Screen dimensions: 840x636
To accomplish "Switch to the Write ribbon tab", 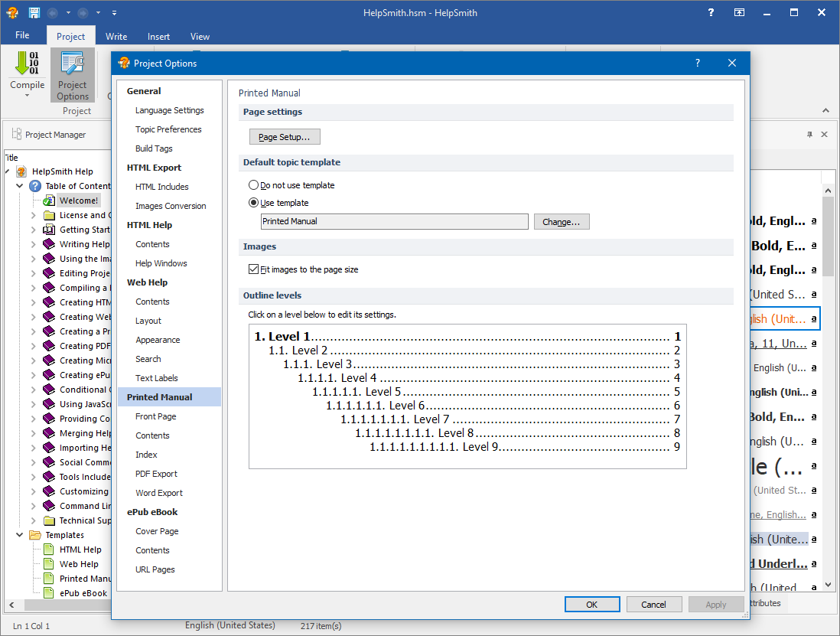I will coord(116,37).
